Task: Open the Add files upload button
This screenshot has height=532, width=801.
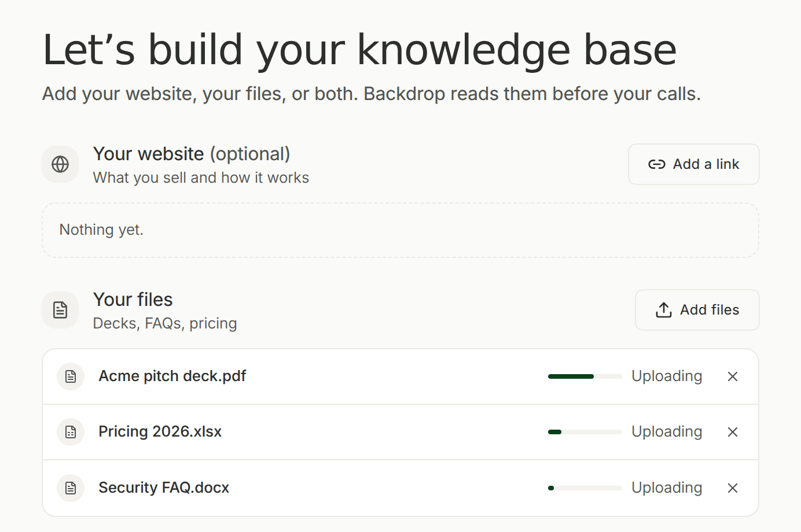Action: (697, 310)
